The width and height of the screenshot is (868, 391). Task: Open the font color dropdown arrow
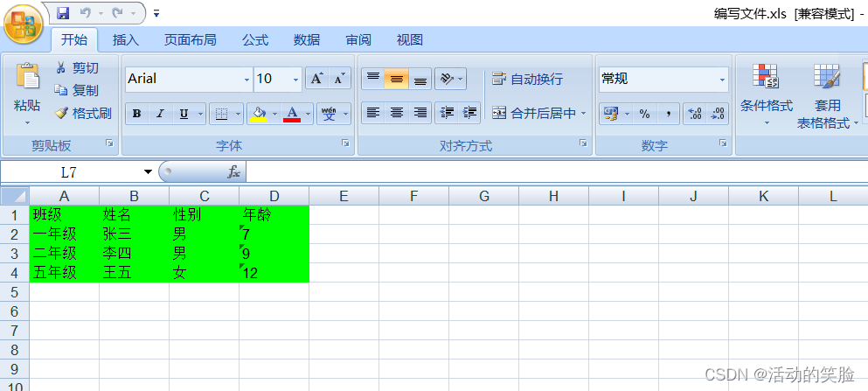click(308, 114)
